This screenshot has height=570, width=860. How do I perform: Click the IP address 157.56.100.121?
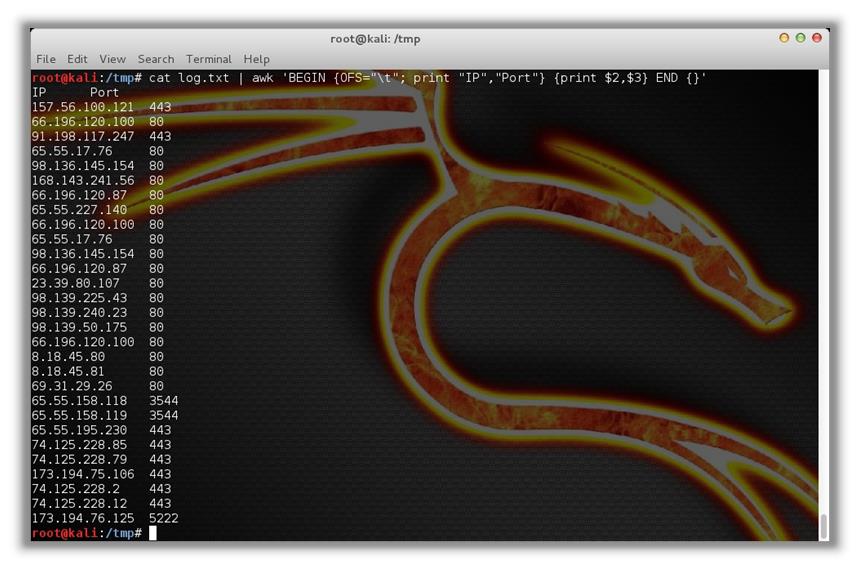click(82, 107)
